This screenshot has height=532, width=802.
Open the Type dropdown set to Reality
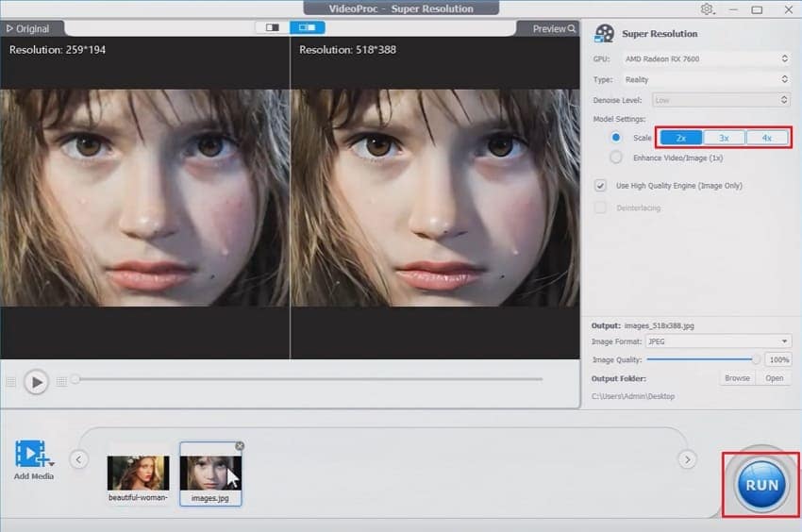point(707,79)
